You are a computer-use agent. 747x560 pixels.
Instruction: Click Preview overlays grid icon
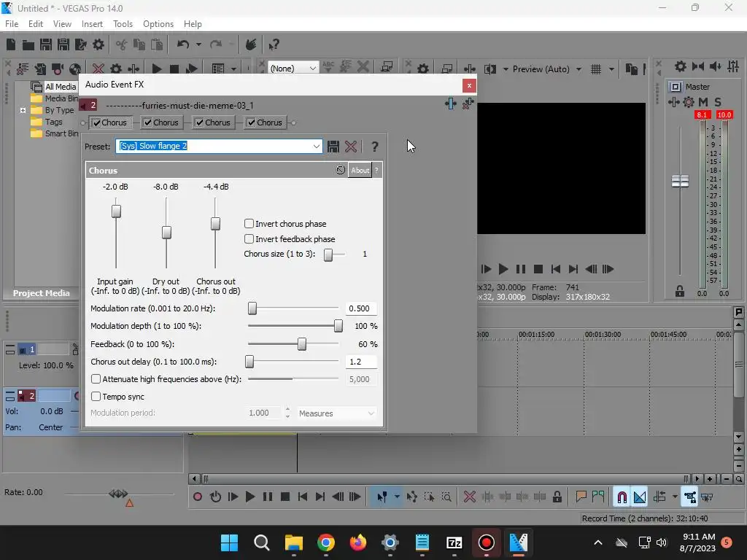click(x=596, y=69)
